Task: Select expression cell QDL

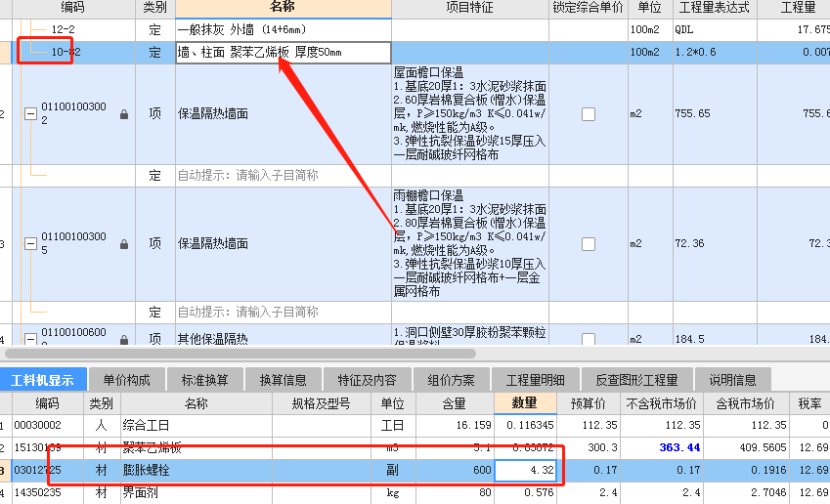Action: [x=715, y=30]
